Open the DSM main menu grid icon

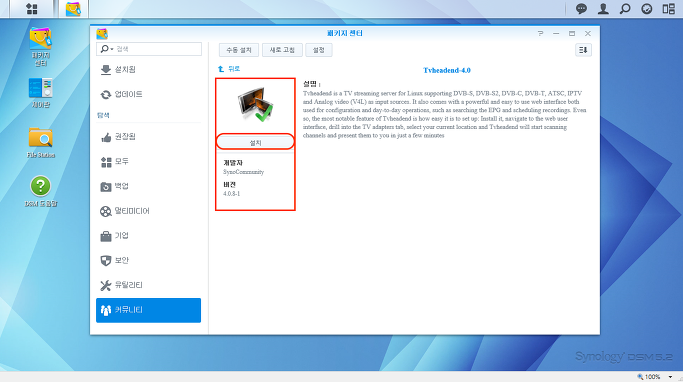tap(32, 9)
